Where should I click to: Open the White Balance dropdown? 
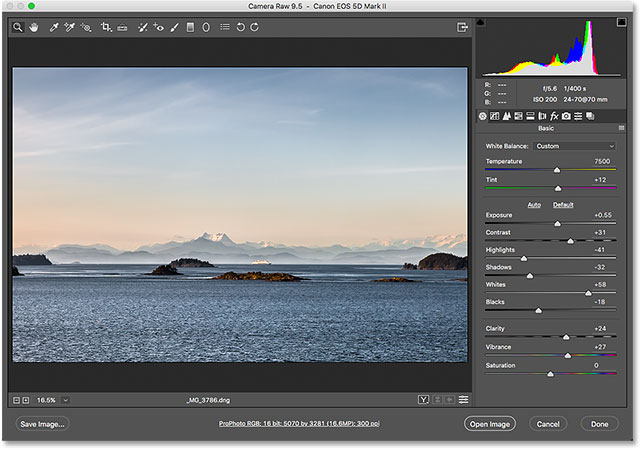(x=574, y=146)
